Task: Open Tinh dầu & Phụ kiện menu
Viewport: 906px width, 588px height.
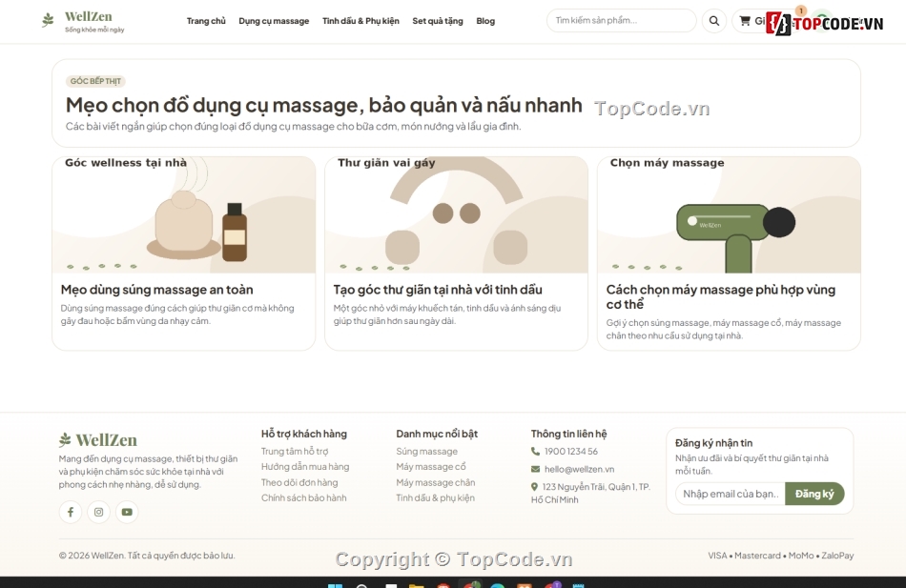Action: [360, 21]
